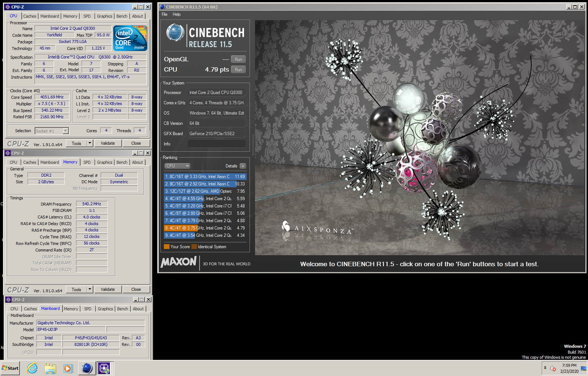Launch Windows Media Player from taskbar
The width and height of the screenshot is (588, 376).
click(x=68, y=368)
